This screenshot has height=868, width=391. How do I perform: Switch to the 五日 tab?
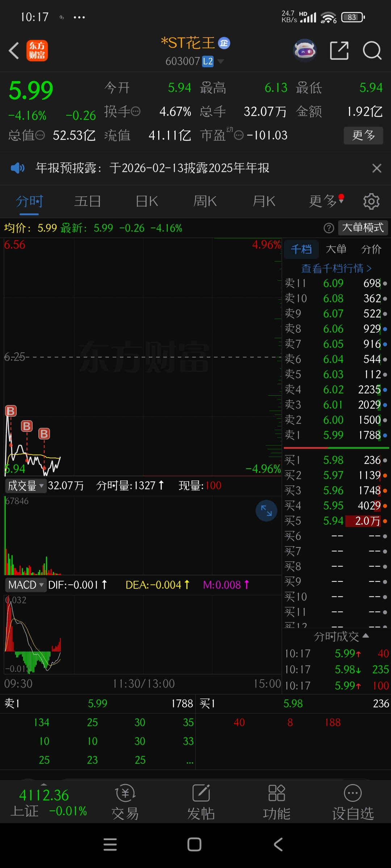[87, 201]
